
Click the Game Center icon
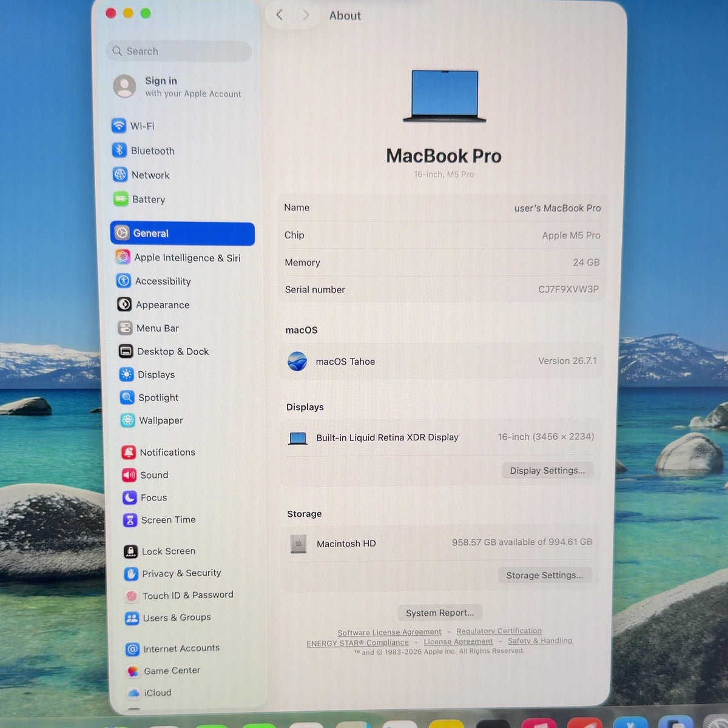(x=133, y=671)
